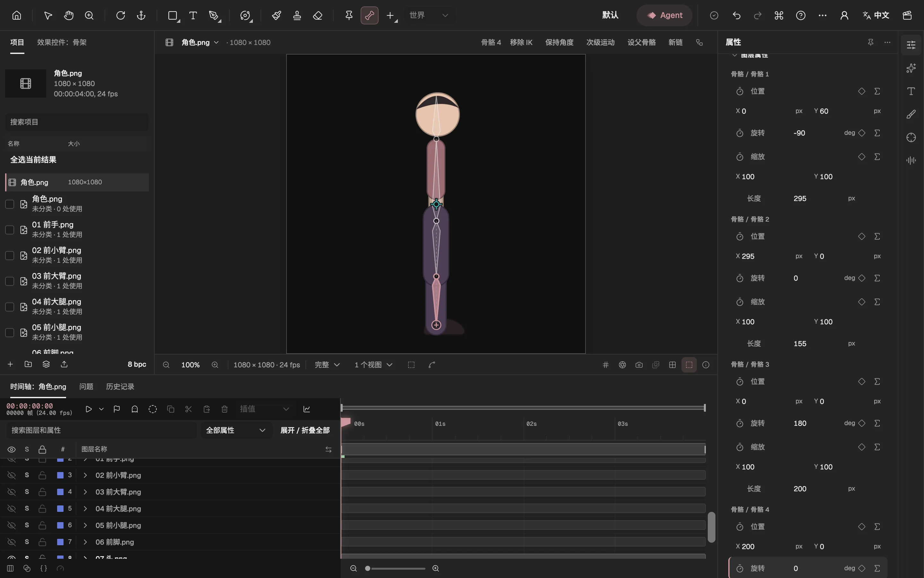Image resolution: width=924 pixels, height=578 pixels.
Task: Switch to the 历史记录 tab
Action: tap(120, 387)
